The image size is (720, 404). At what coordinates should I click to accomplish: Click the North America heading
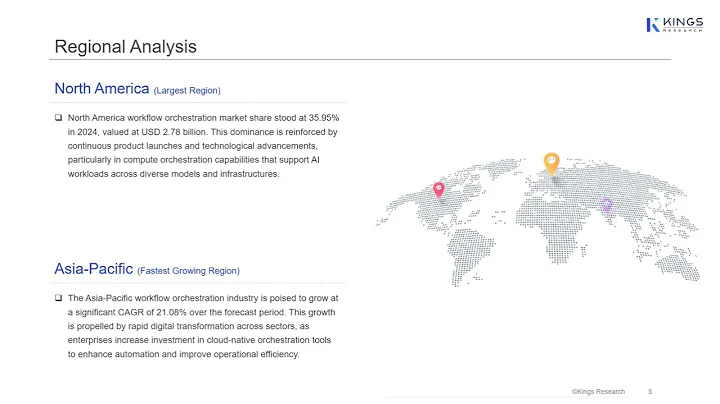click(102, 88)
